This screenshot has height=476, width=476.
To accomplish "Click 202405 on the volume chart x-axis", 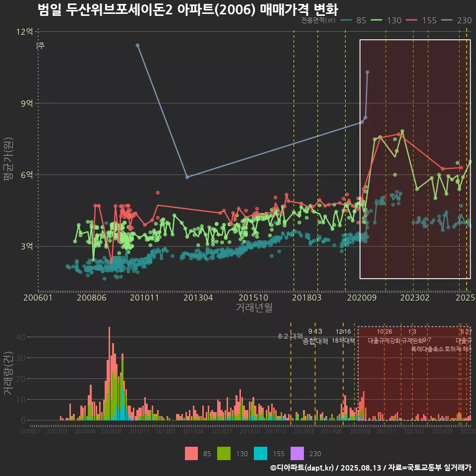I will pos(442,431).
